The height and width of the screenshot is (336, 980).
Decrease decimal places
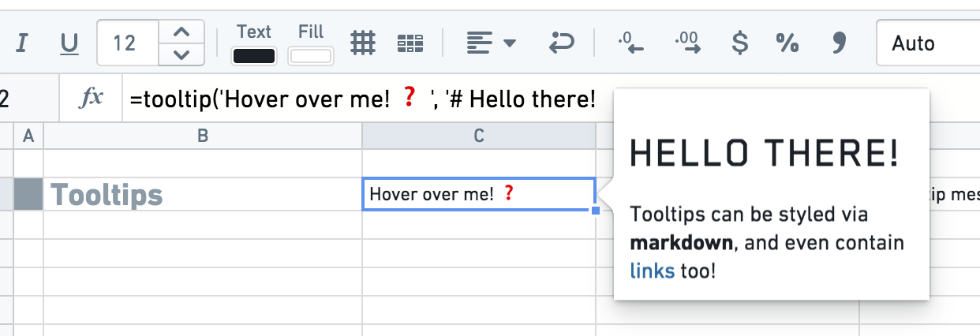(x=631, y=43)
